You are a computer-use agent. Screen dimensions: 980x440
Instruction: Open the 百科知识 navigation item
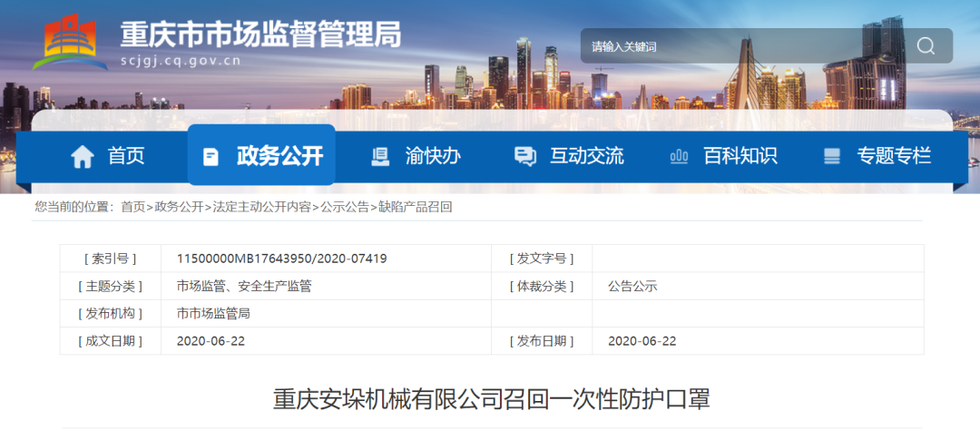[740, 156]
